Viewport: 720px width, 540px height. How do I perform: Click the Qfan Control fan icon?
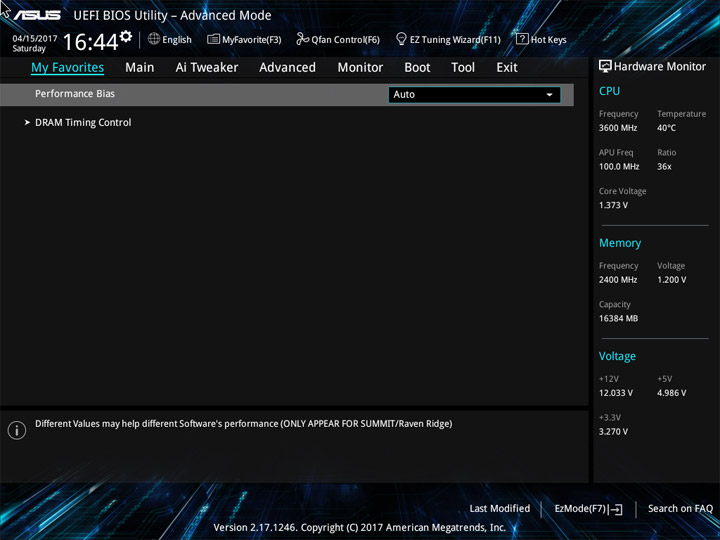point(302,39)
